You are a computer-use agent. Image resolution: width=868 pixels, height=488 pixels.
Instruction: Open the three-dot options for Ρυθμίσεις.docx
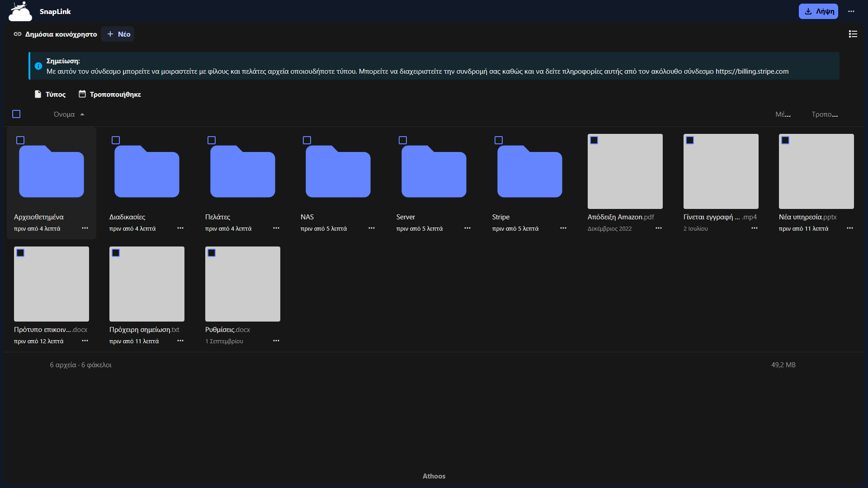click(276, 341)
